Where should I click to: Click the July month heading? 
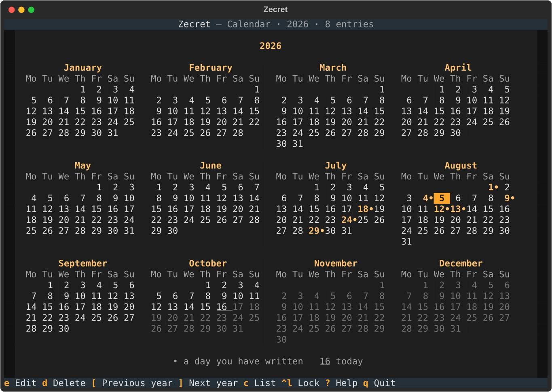336,165
